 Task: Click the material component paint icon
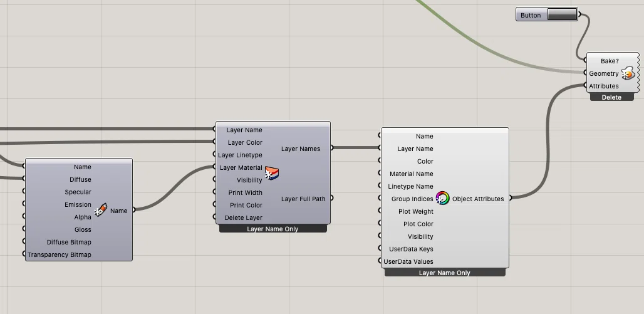pyautogui.click(x=101, y=210)
